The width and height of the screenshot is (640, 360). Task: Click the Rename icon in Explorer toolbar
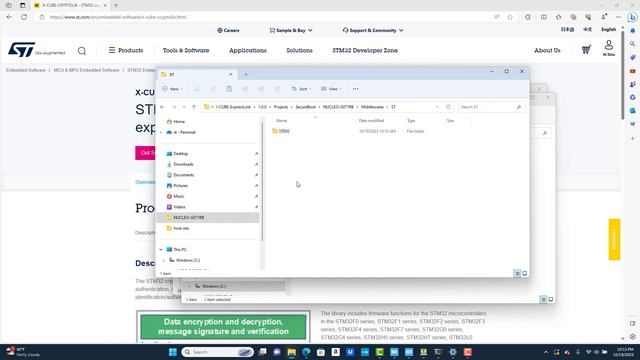tap(245, 89)
